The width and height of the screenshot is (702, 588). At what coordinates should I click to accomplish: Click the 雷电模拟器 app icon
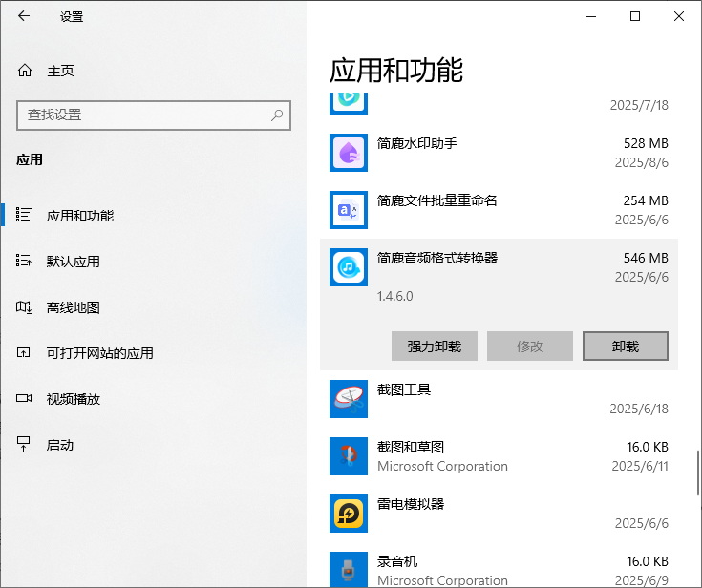click(349, 514)
